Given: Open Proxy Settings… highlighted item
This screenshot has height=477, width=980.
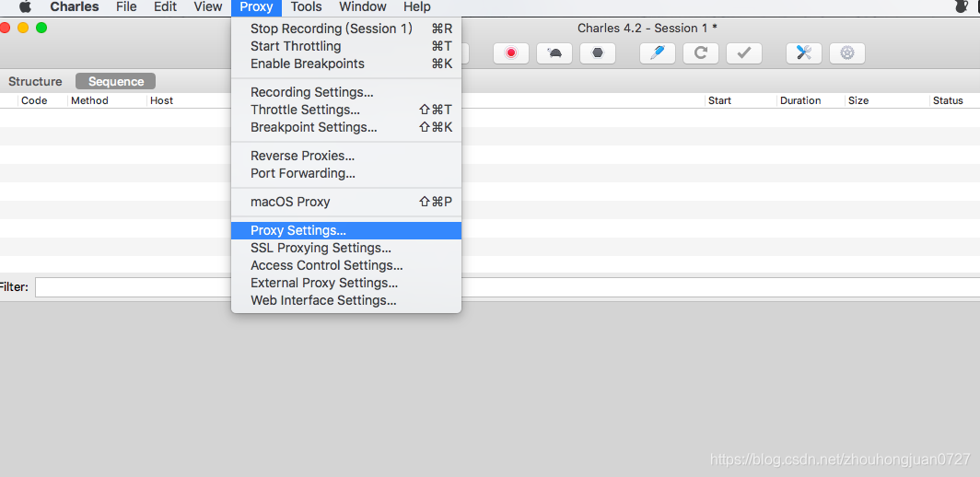Looking at the screenshot, I should click(346, 231).
